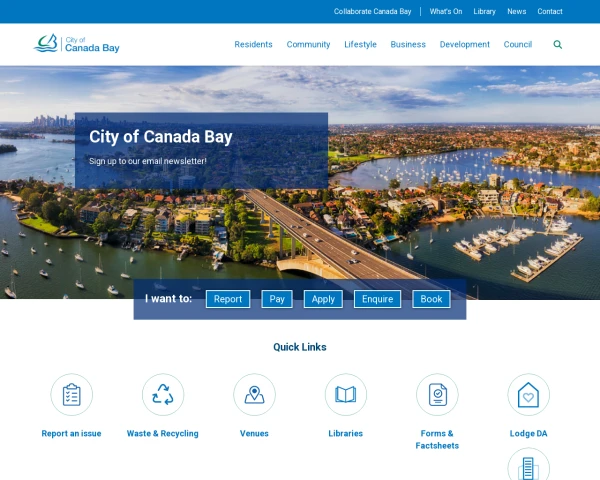The height and width of the screenshot is (480, 600).
Task: Open the Community menu
Action: pyautogui.click(x=308, y=44)
